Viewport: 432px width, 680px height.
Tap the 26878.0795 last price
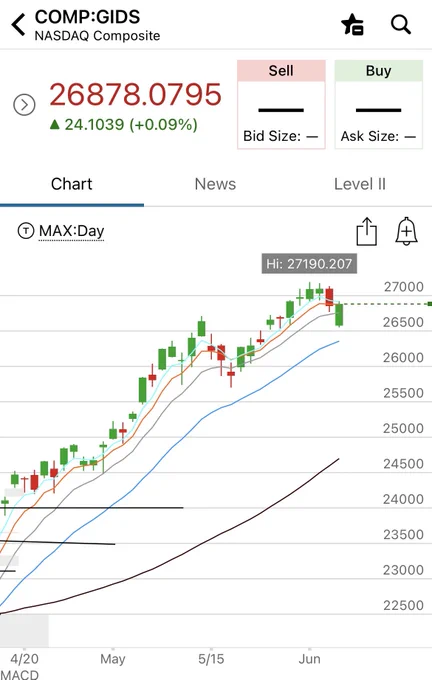(x=135, y=94)
